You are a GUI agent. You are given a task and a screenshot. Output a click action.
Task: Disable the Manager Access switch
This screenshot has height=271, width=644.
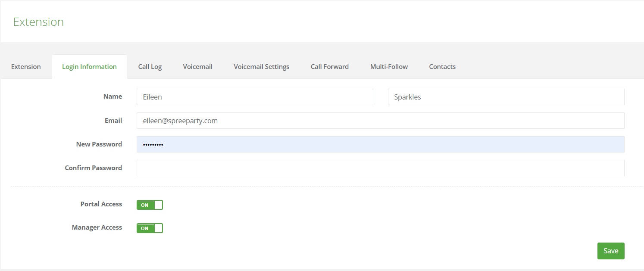click(150, 228)
